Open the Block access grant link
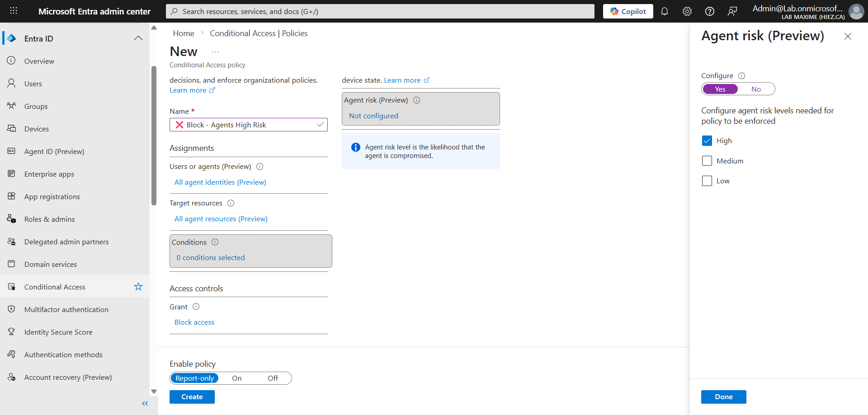Viewport: 868px width, 415px height. pyautogui.click(x=194, y=322)
